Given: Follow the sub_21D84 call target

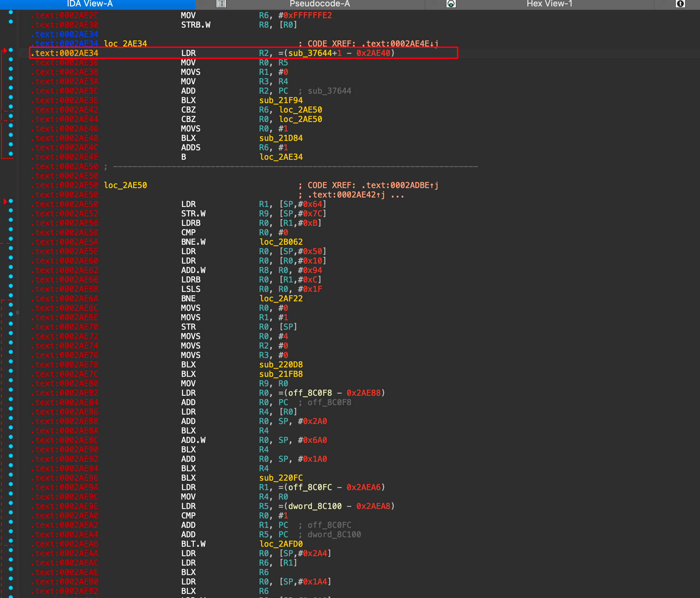Looking at the screenshot, I should pos(281,138).
